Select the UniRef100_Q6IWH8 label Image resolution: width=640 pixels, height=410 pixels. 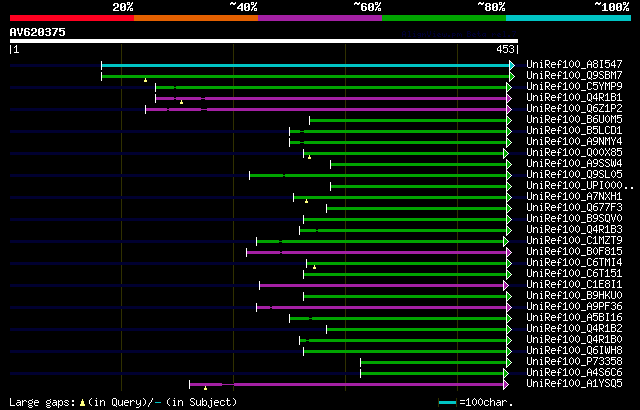coord(574,351)
